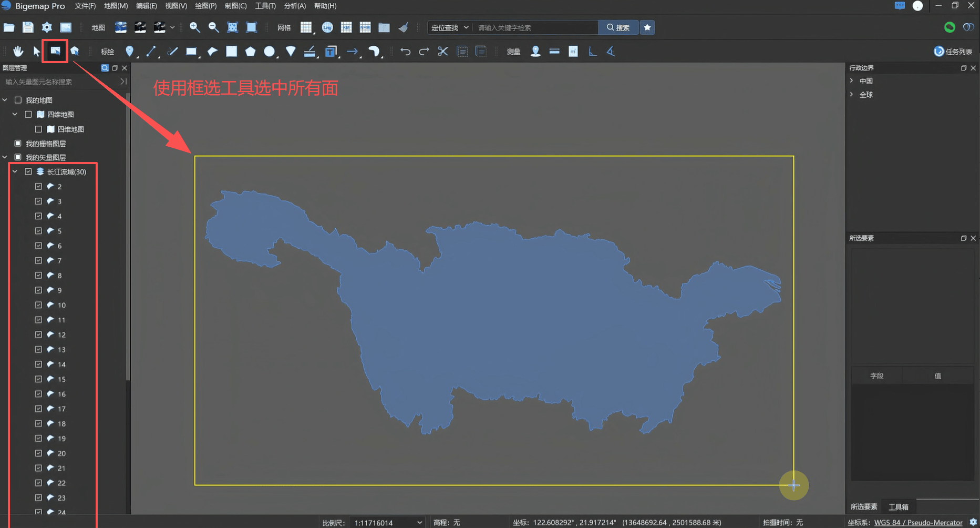Open the 绘图(P) menu
980x528 pixels.
tap(205, 6)
